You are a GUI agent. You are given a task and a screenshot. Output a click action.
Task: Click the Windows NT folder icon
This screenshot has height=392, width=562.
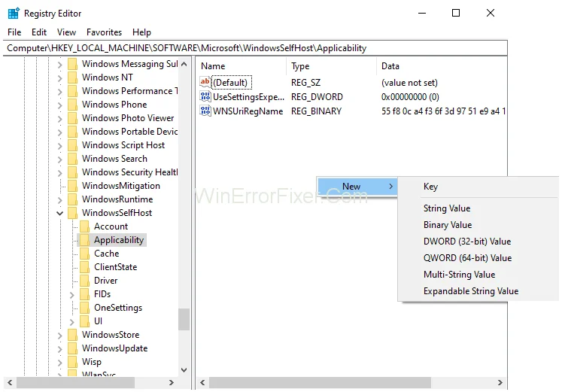72,77
